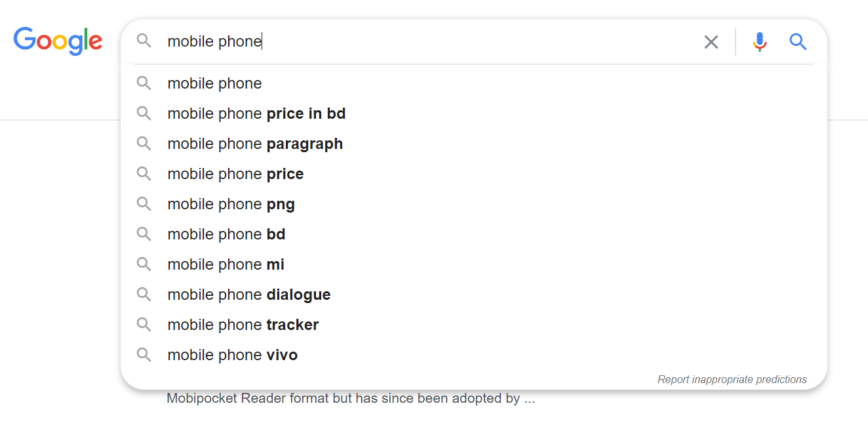Viewport: 868px width, 431px height.
Task: Select the suggestion "mobile phone paragraph"
Action: [x=255, y=143]
